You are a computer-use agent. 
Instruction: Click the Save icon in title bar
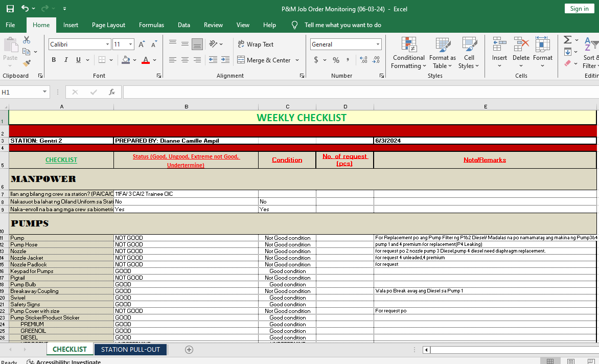coord(10,9)
